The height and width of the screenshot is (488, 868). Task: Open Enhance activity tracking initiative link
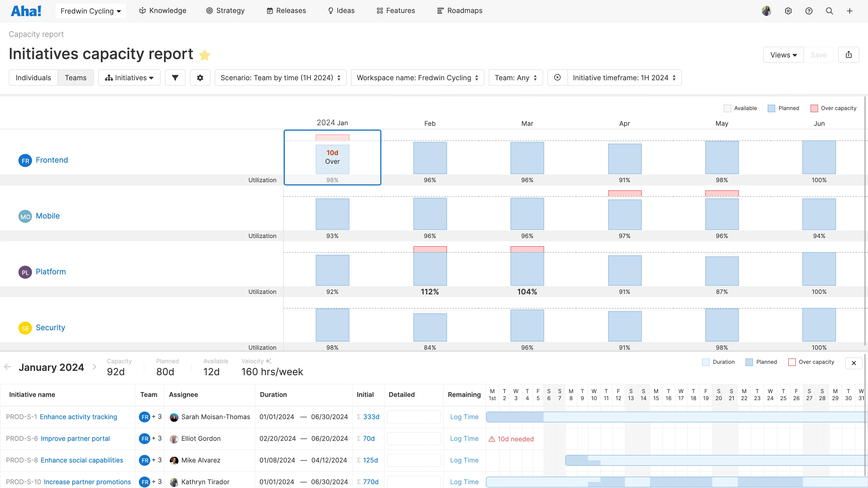(78, 417)
